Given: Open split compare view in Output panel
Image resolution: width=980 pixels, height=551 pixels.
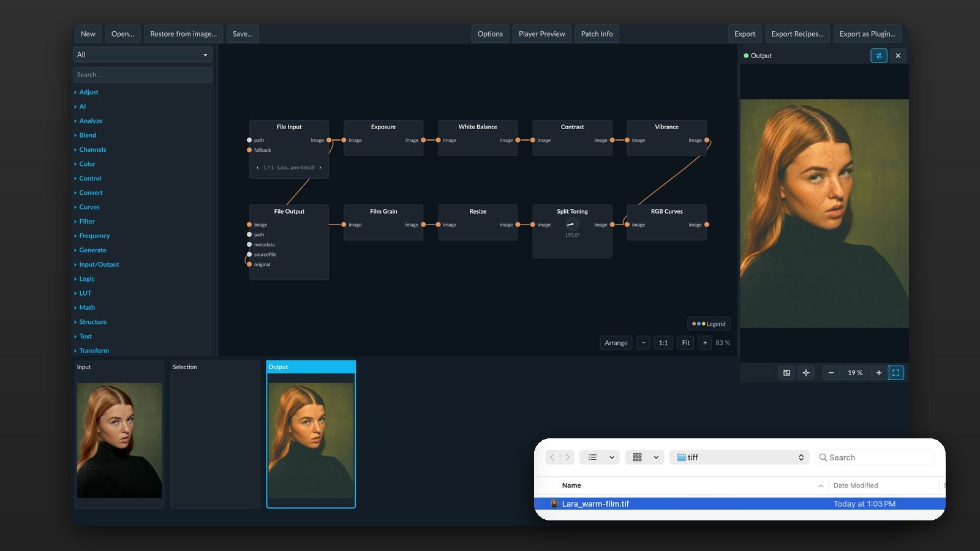Looking at the screenshot, I should click(786, 373).
